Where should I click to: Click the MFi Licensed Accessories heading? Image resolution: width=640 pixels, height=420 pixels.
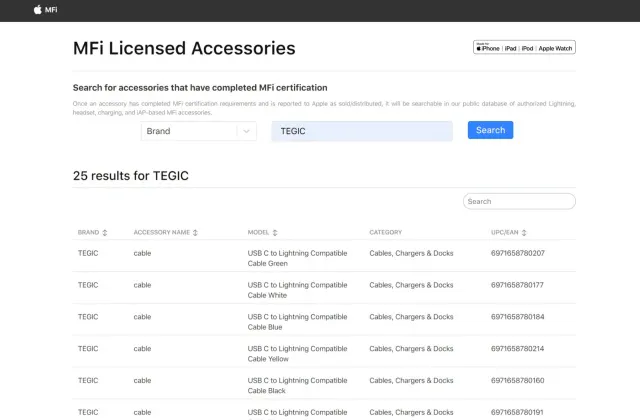184,48
